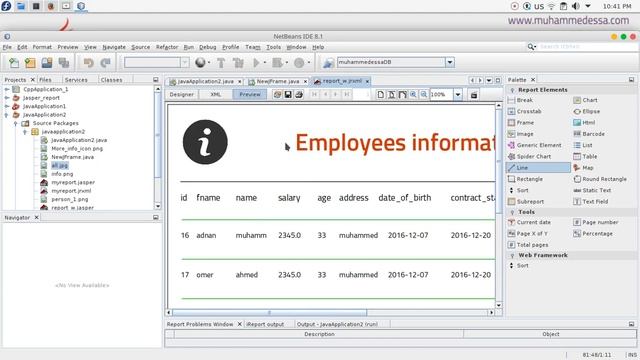This screenshot has width=640, height=360.
Task: Click the far-right icon in preview toolbar
Action: (x=473, y=95)
